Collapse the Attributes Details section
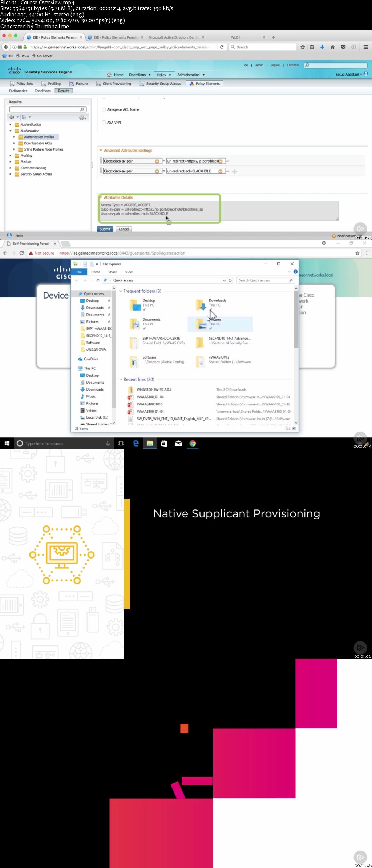 coord(101,197)
